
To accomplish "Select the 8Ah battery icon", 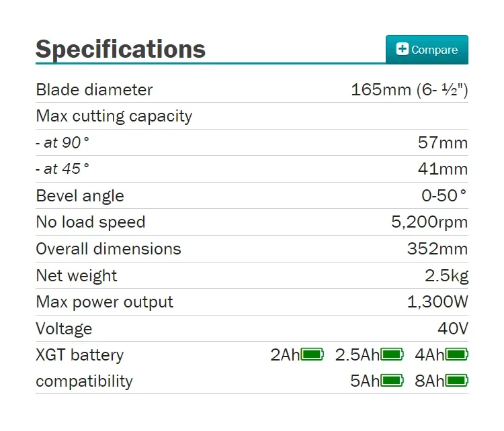I will tap(456, 381).
